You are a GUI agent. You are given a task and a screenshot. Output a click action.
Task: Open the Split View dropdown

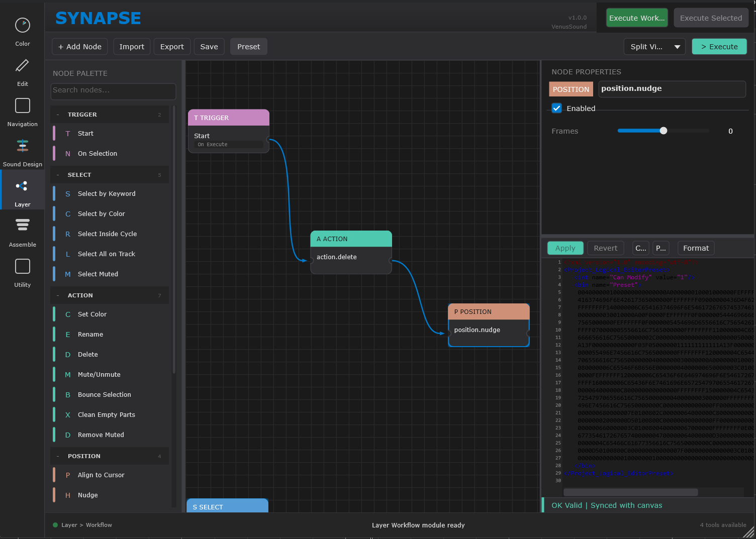654,47
